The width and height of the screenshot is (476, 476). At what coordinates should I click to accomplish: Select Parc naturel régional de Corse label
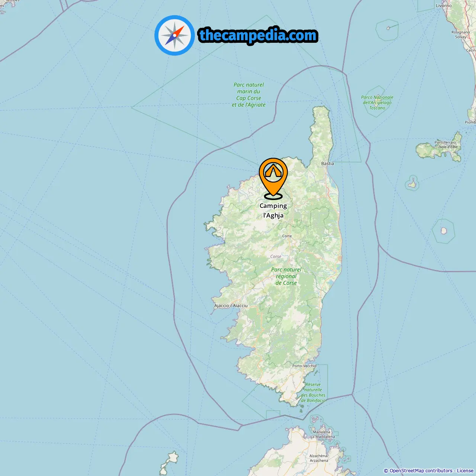click(x=286, y=276)
